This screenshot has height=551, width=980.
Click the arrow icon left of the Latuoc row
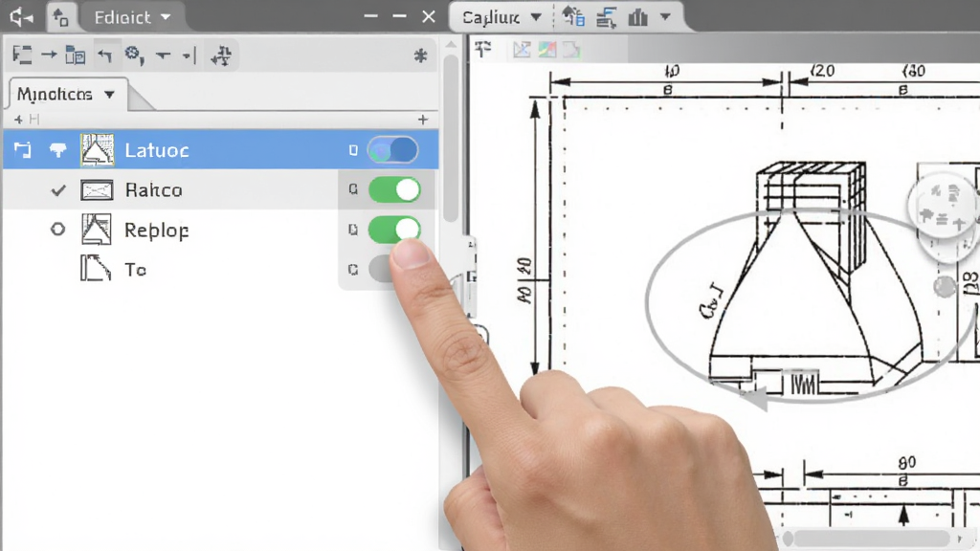point(23,150)
